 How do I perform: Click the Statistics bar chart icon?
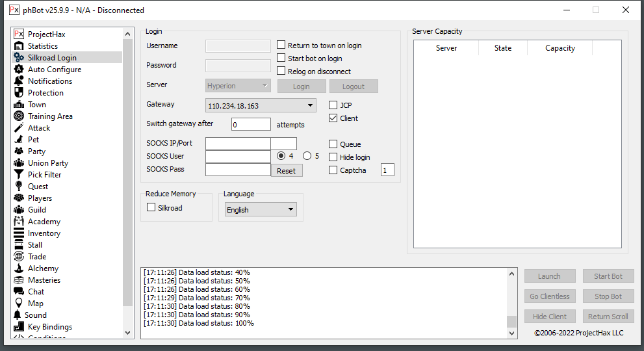click(x=19, y=46)
